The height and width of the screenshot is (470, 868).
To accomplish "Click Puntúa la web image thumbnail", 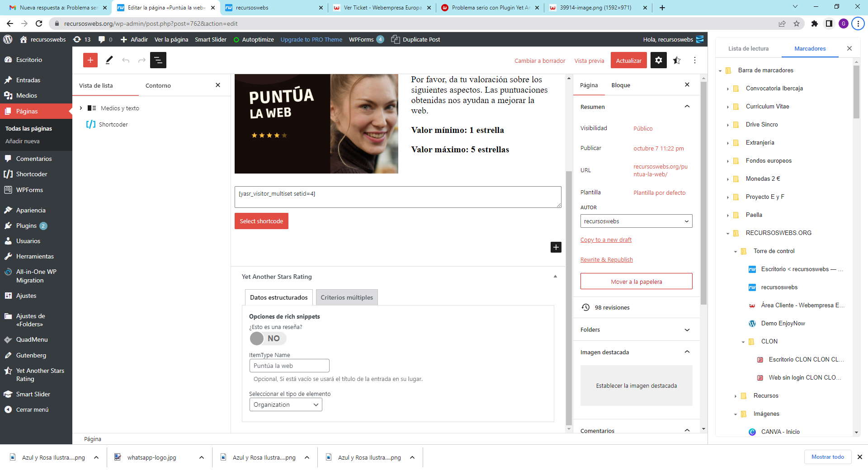I will point(316,123).
